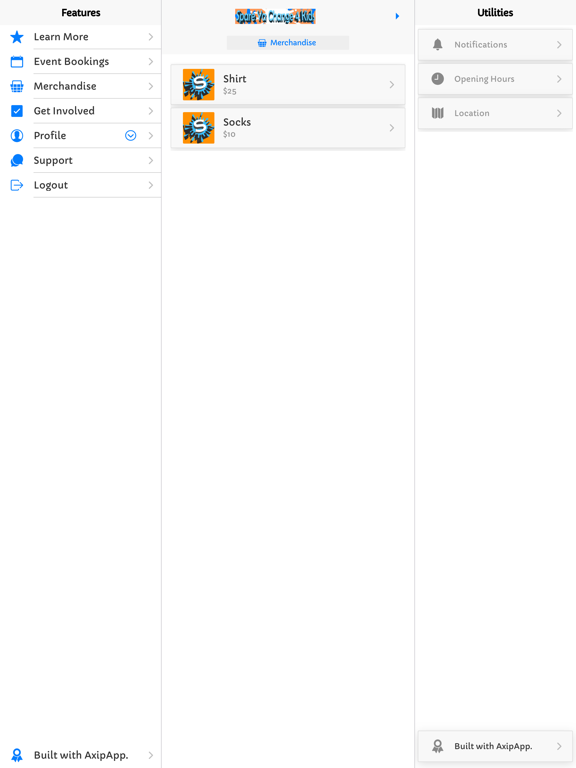Click the chevron on Support row
This screenshot has height=768, width=576.
(x=151, y=160)
